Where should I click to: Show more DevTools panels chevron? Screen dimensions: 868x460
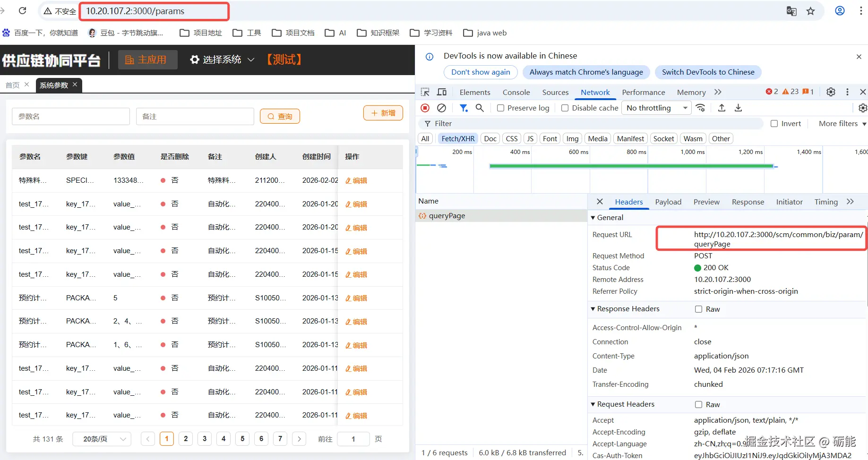(x=718, y=92)
